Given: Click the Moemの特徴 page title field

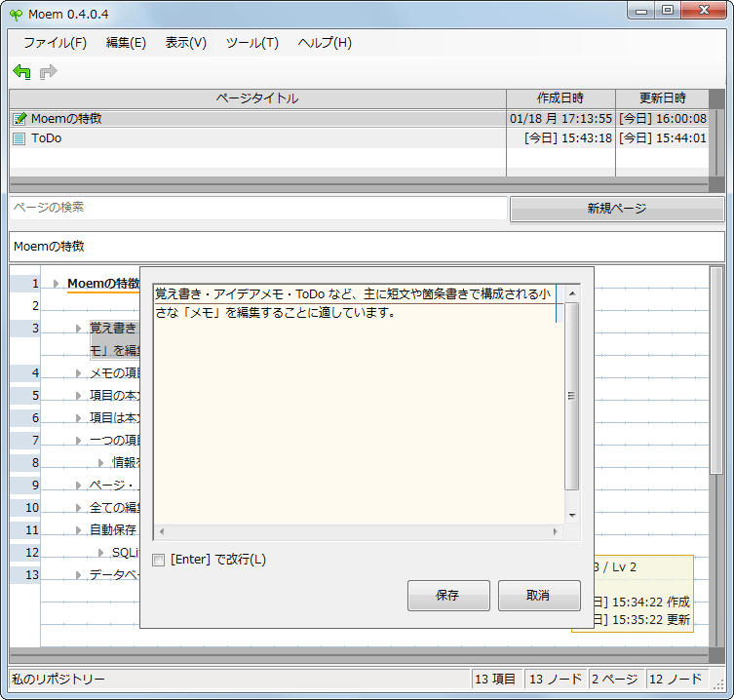Looking at the screenshot, I should point(367,247).
